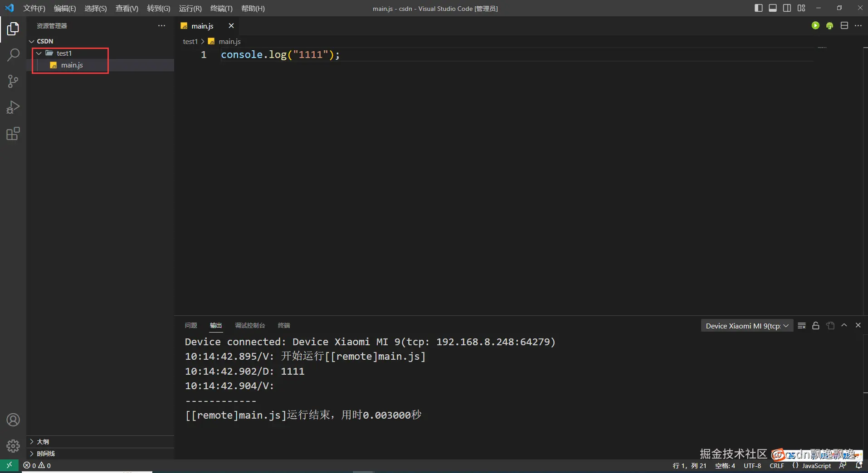Click the '运行结束，用时0.003000秒' output line

click(303, 415)
